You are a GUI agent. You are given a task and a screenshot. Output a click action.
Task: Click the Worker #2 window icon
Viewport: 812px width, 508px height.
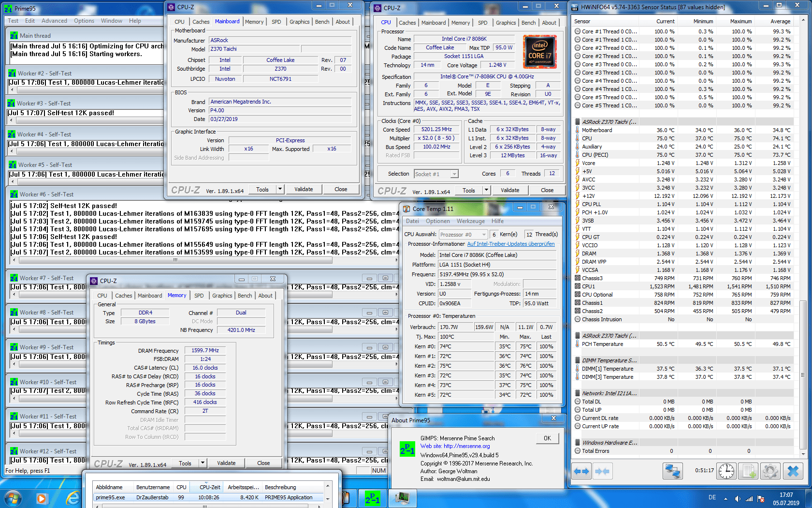tap(12, 73)
